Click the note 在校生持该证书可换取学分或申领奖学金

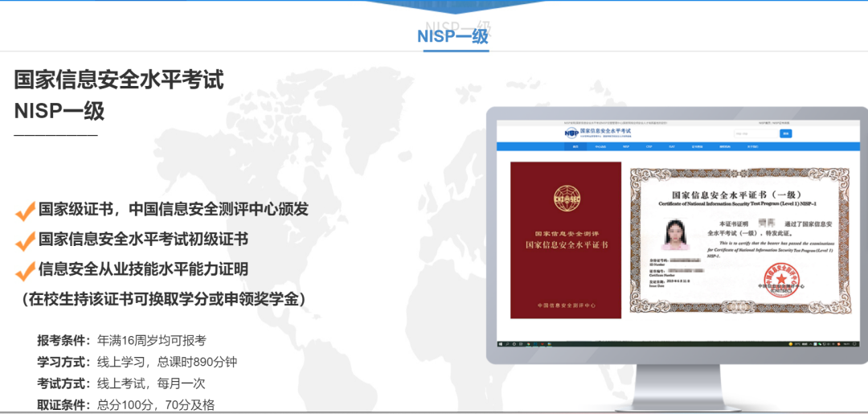pyautogui.click(x=164, y=299)
